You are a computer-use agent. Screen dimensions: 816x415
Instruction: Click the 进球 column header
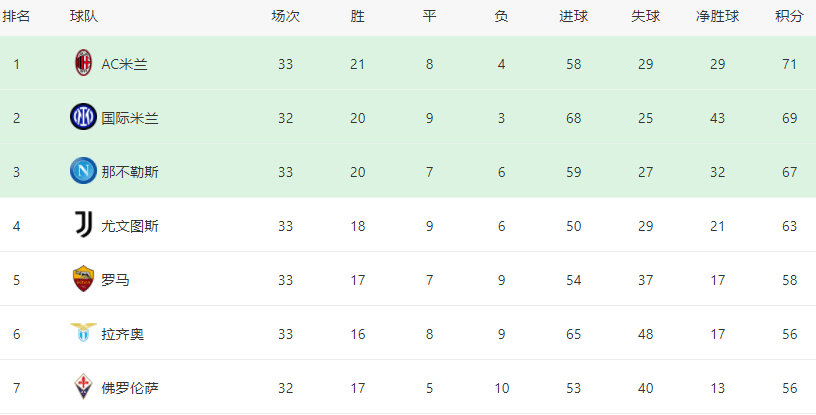(573, 16)
